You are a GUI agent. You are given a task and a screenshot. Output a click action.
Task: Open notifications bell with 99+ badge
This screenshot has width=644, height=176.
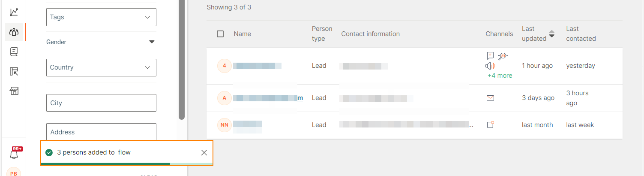14,154
